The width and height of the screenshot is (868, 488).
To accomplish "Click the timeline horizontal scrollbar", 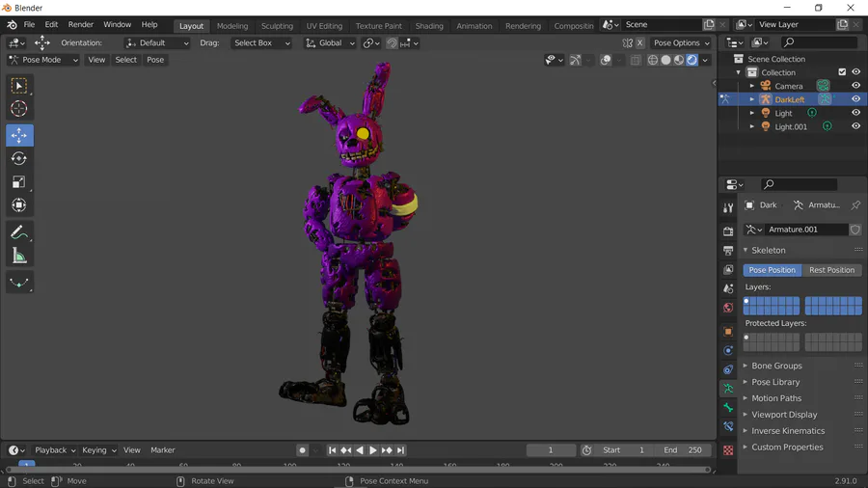I will pos(358,470).
